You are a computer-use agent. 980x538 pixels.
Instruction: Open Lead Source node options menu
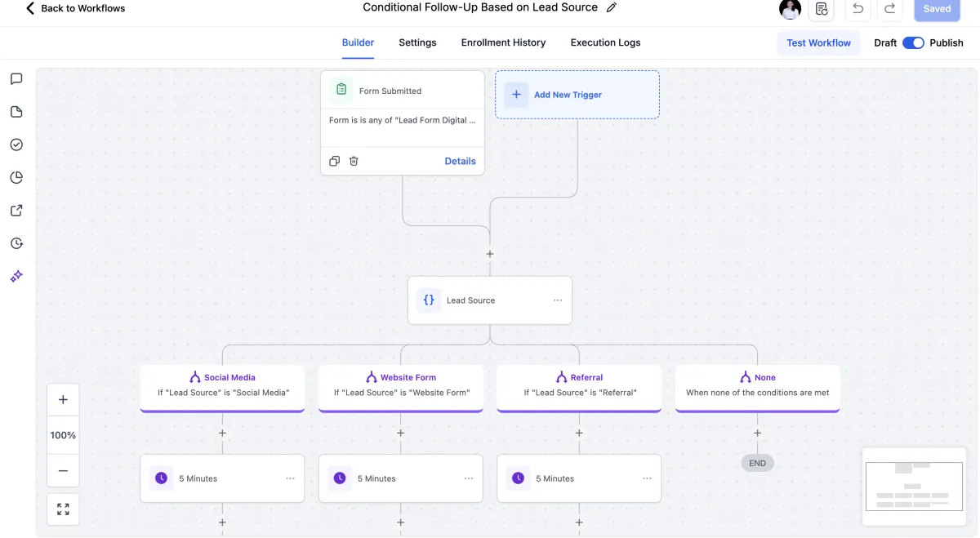558,300
